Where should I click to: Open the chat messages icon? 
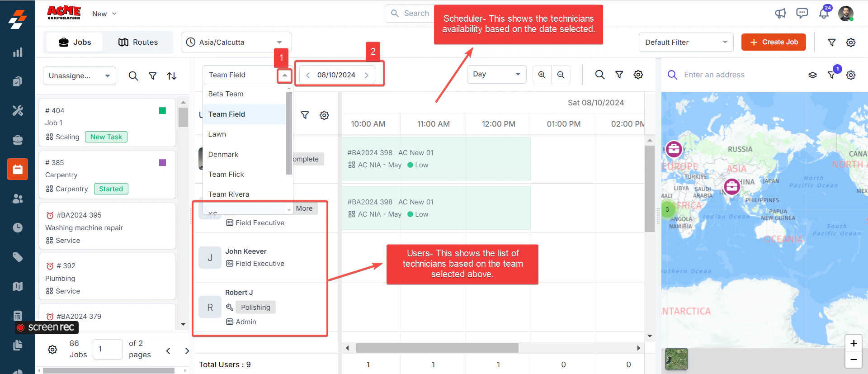(x=802, y=13)
